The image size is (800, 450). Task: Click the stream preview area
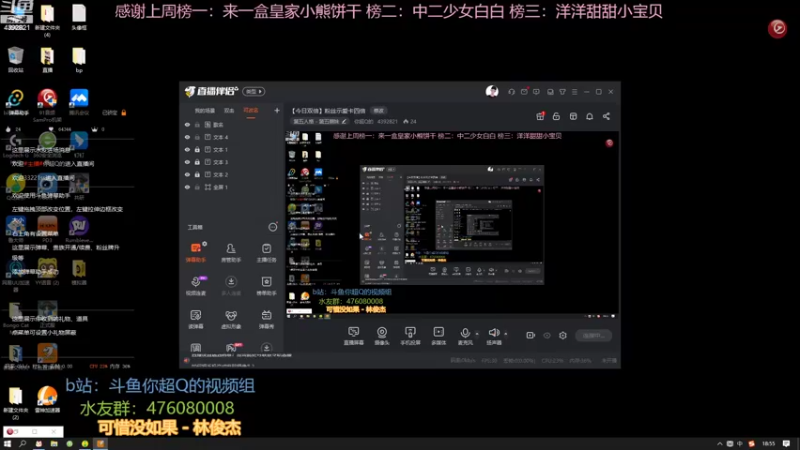[x=453, y=225]
